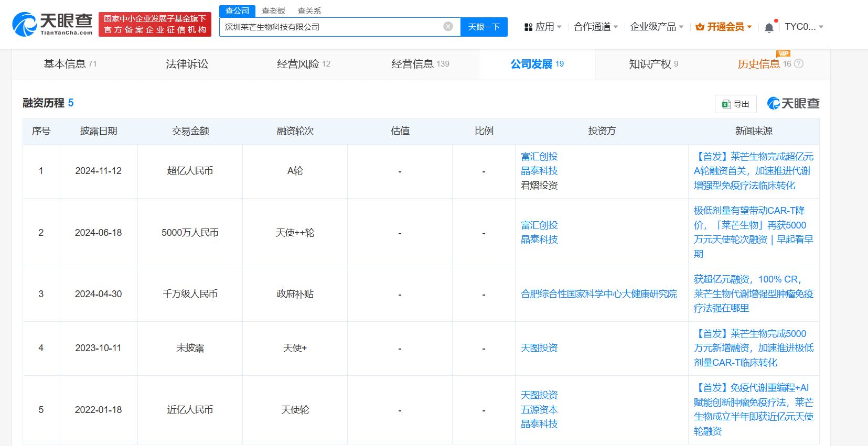Screen dimensions: 868x446
Task: Click round cell 政府补贴
Action: 295,294
